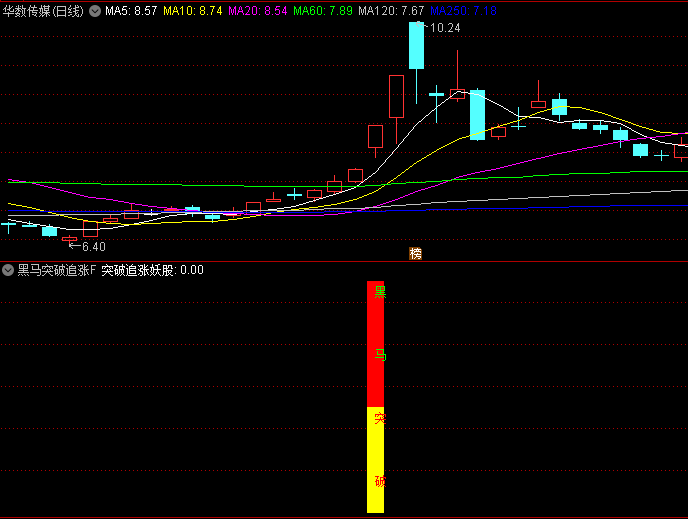688x519 pixels.
Task: Select the MA5: 8.57 label
Action: (x=131, y=11)
